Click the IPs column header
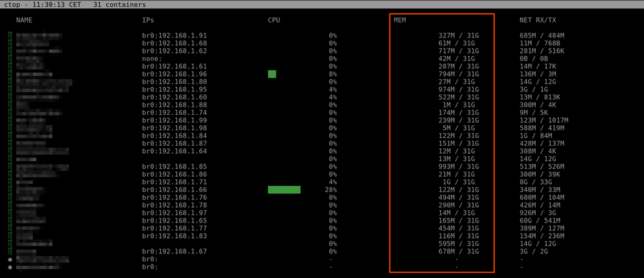The width and height of the screenshot is (644, 278). 148,20
